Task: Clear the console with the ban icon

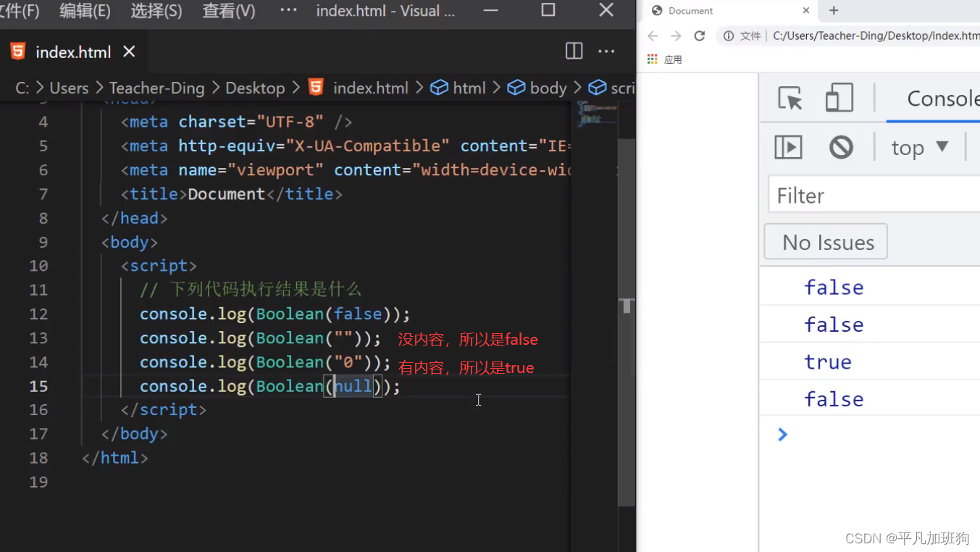Action: (841, 147)
